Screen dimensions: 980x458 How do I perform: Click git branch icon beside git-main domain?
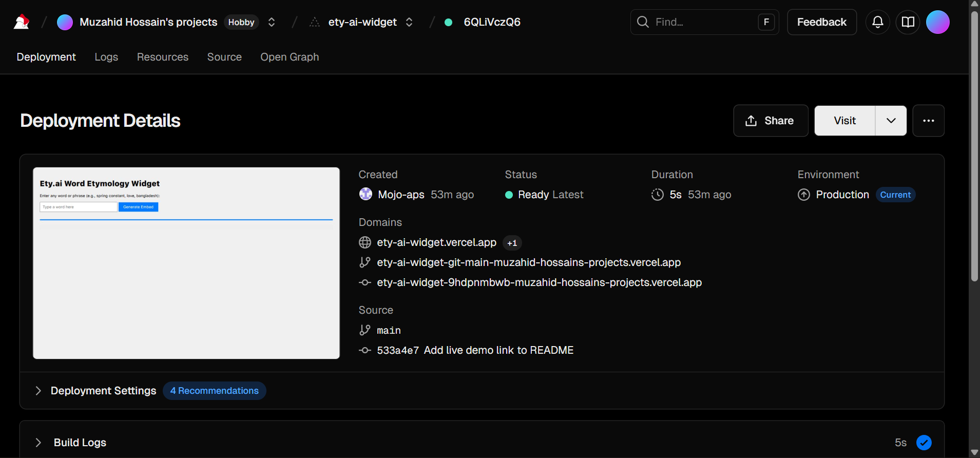[x=365, y=262]
